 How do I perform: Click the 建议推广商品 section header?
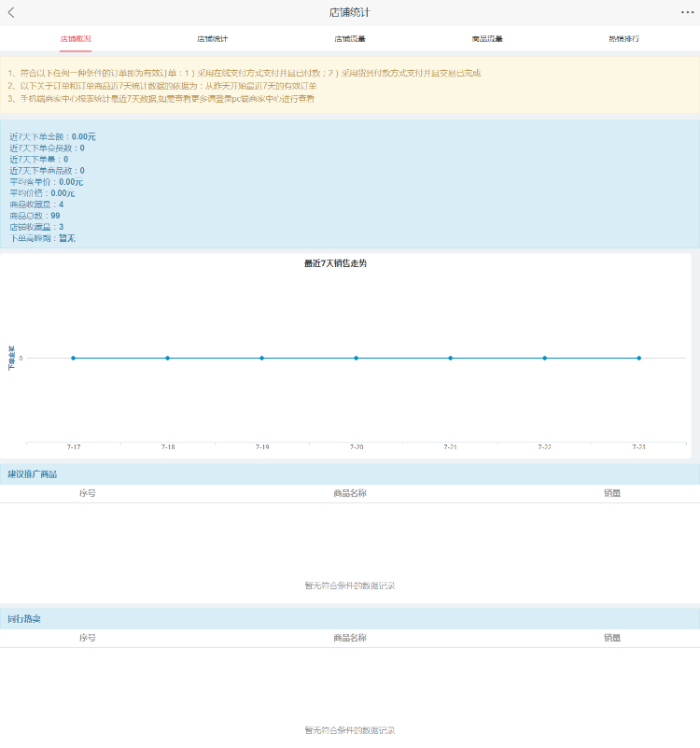(33, 474)
